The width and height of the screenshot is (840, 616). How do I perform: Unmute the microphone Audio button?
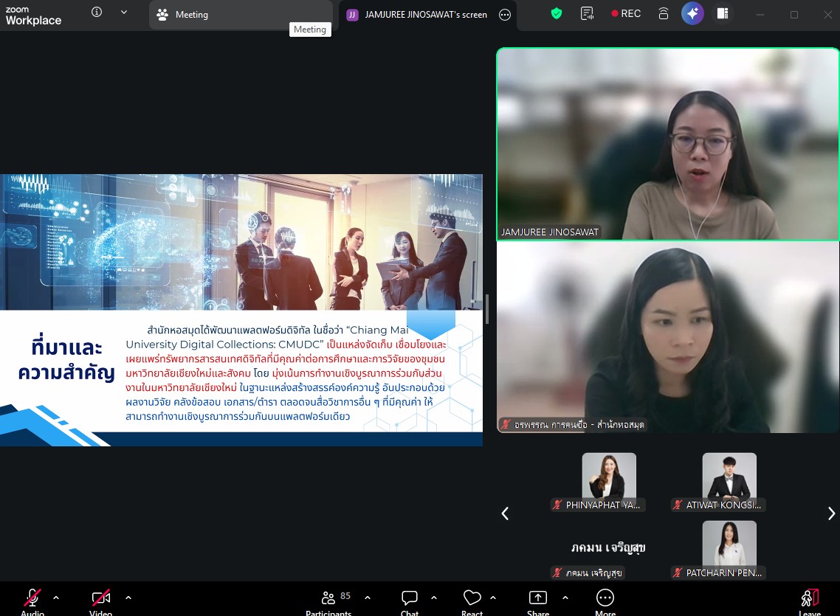(x=32, y=598)
